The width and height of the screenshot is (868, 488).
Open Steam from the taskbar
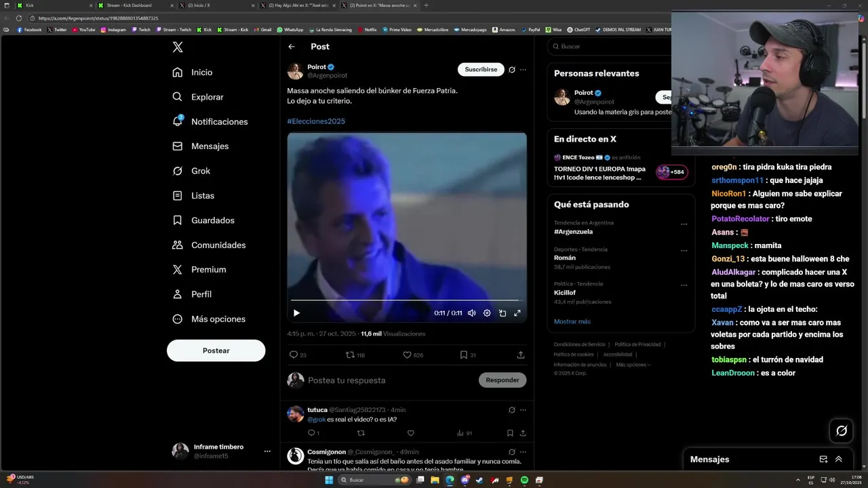pos(479,480)
